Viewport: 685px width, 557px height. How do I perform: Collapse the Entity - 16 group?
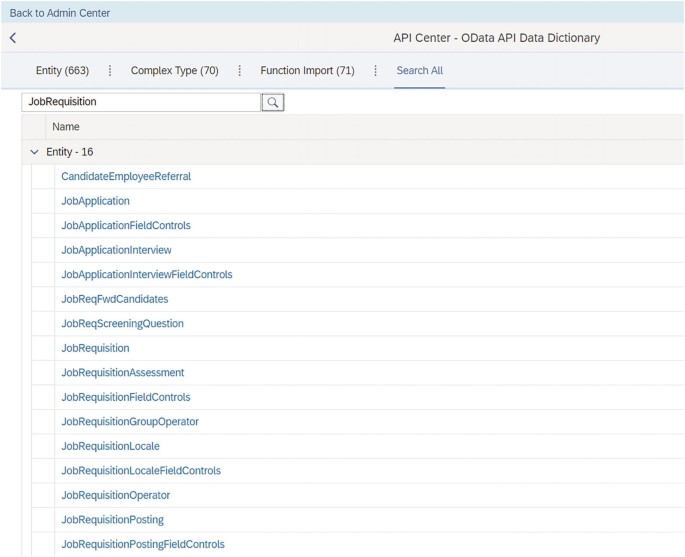(35, 152)
